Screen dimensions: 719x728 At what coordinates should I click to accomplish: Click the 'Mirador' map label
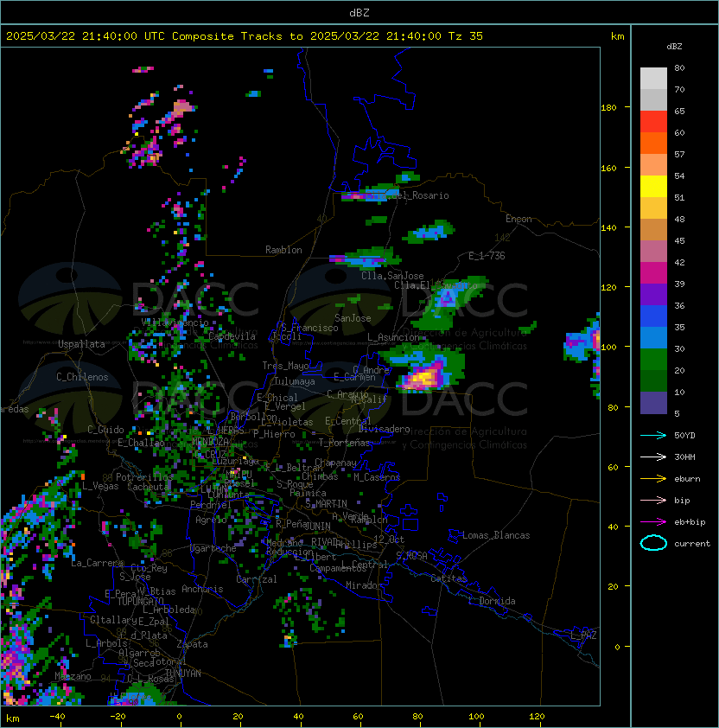tap(365, 585)
